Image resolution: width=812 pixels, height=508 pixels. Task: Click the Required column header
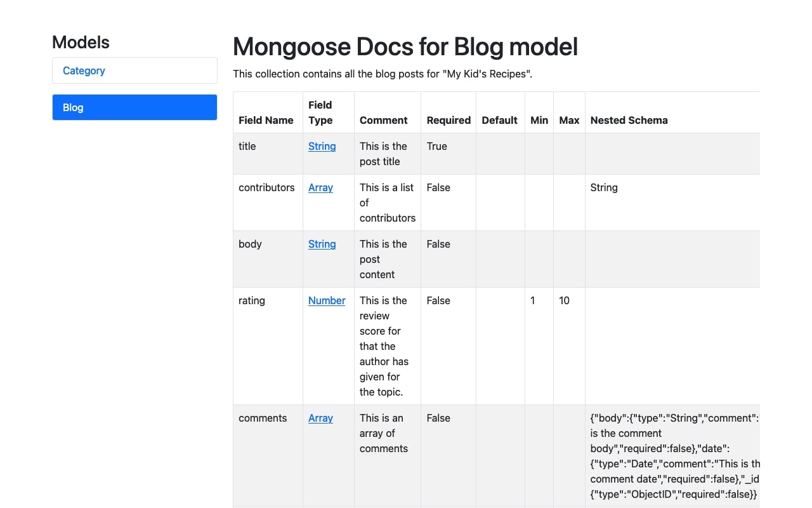448,120
